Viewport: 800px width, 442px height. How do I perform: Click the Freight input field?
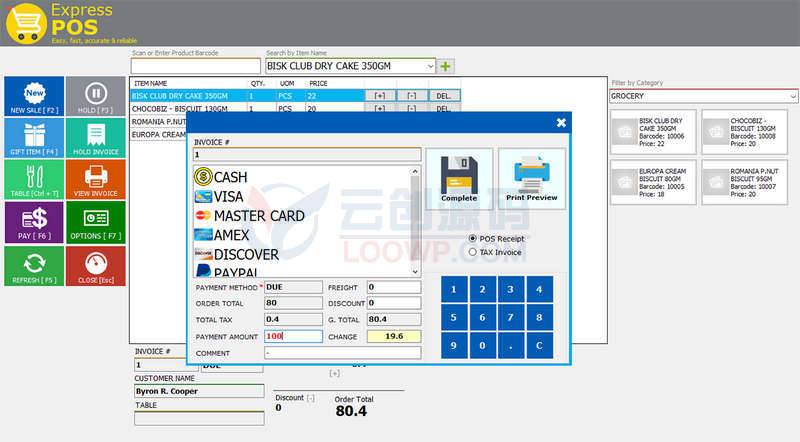[394, 287]
